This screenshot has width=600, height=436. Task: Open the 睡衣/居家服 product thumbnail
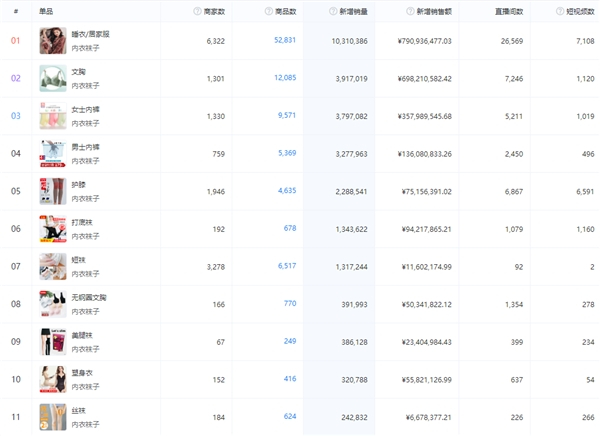[x=52, y=41]
